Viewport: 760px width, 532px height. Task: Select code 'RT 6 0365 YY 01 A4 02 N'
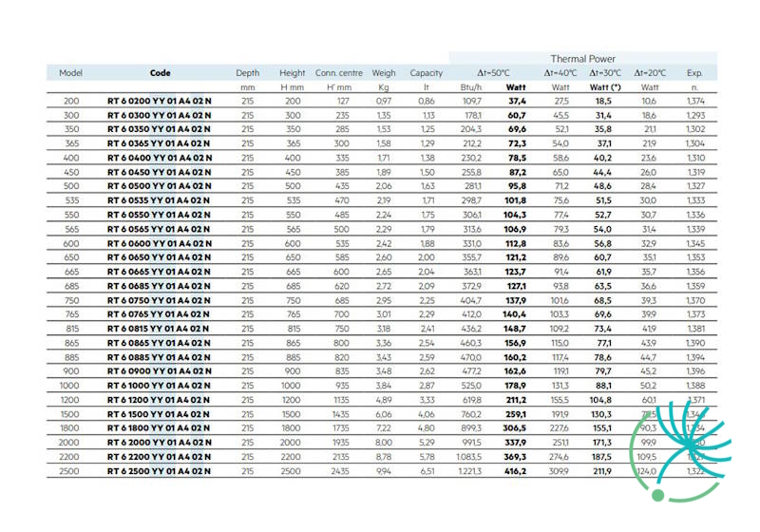(x=159, y=143)
